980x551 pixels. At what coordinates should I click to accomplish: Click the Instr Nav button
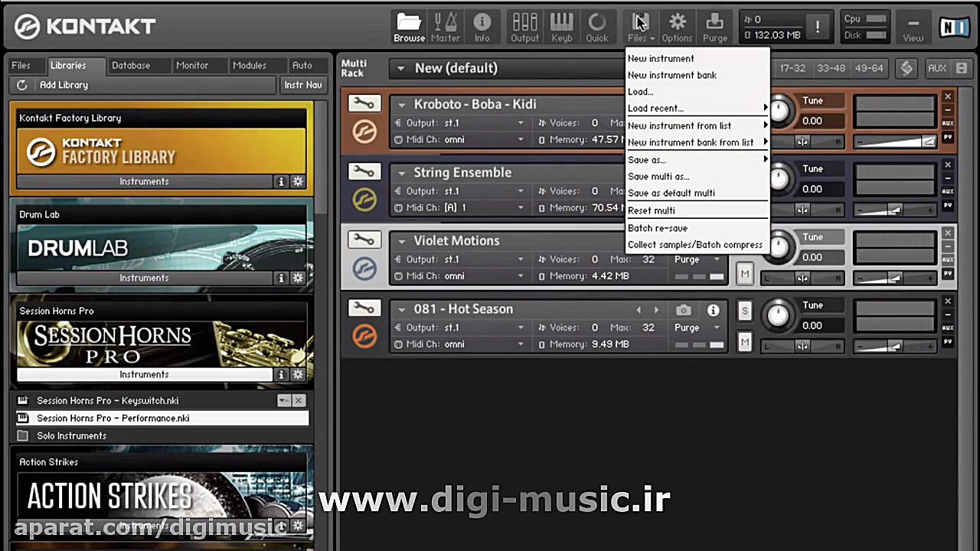(x=303, y=85)
